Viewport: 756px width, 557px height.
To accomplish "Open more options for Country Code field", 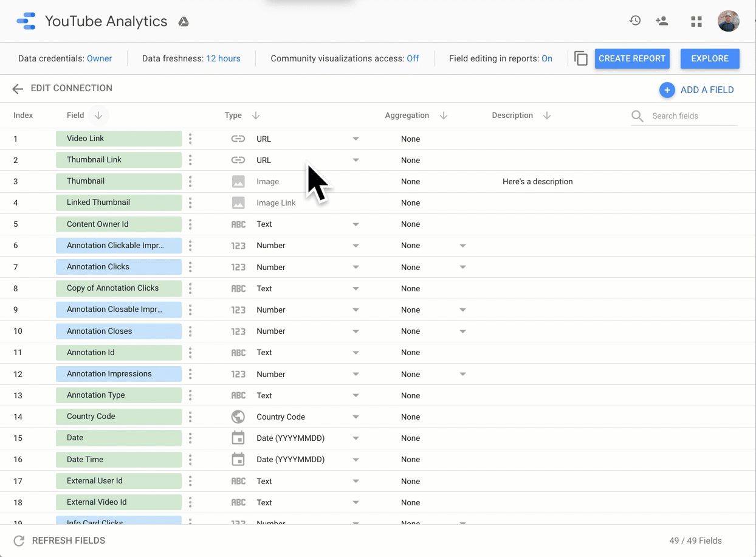I will [190, 417].
